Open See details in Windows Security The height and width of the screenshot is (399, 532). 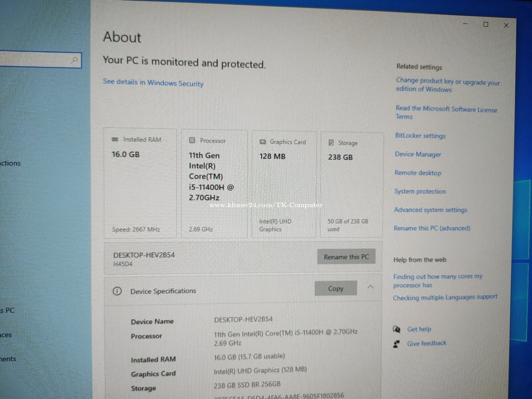(153, 83)
